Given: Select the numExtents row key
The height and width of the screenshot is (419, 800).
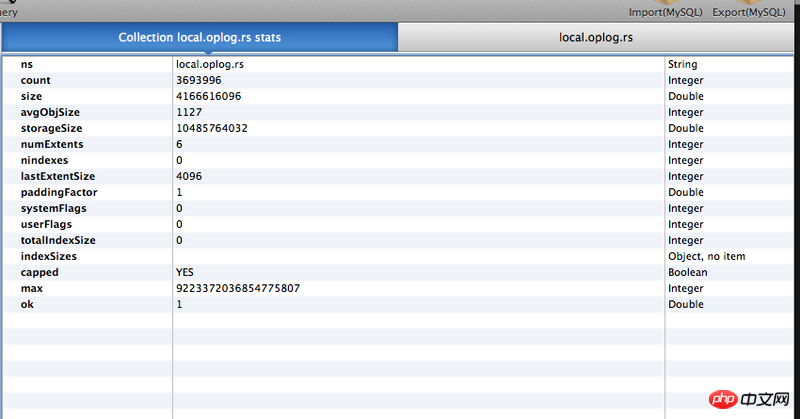Looking at the screenshot, I should pos(51,144).
